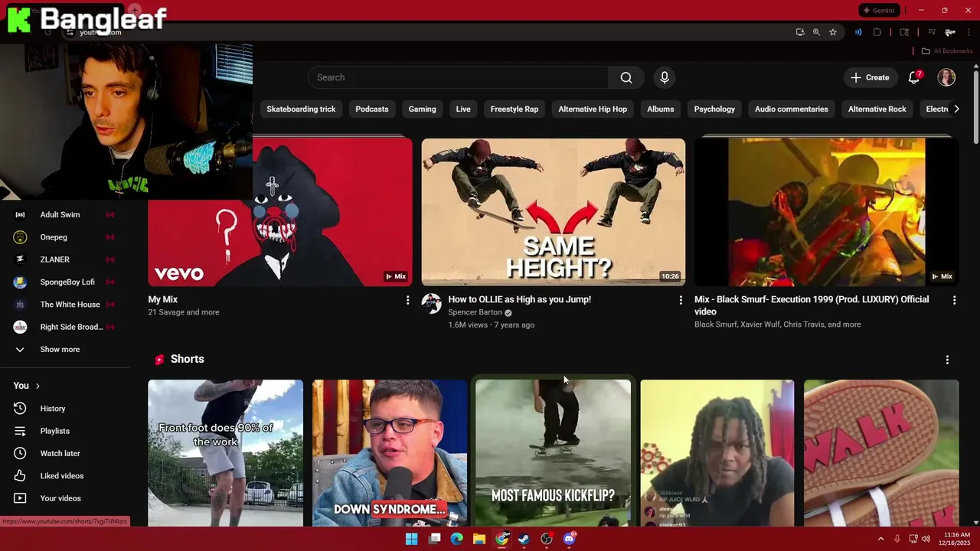Image resolution: width=980 pixels, height=551 pixels.
Task: Open options menu for How to OLLIE video
Action: (x=681, y=301)
